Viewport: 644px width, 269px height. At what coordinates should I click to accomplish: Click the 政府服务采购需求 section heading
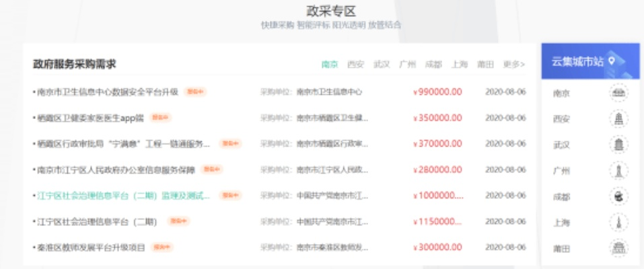pyautogui.click(x=74, y=64)
